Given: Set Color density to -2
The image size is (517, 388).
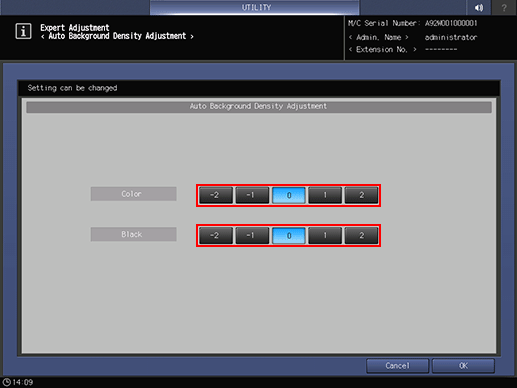Looking at the screenshot, I should tap(216, 195).
